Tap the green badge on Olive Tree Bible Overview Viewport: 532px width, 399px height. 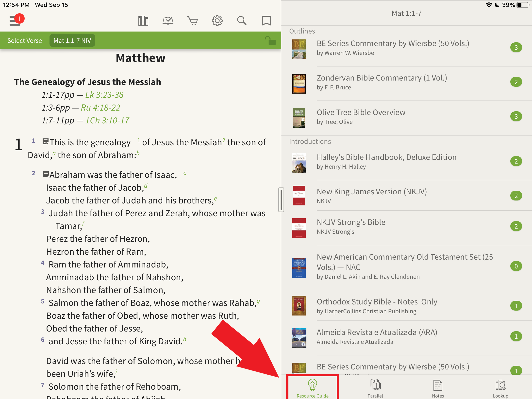(x=516, y=116)
